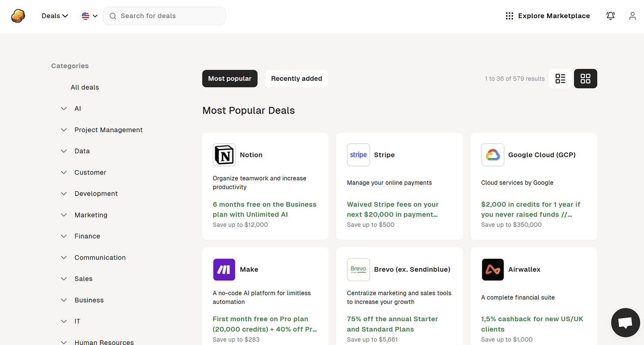Viewport: 644px width, 345px height.
Task: Open the Marketing category label
Action: point(91,215)
